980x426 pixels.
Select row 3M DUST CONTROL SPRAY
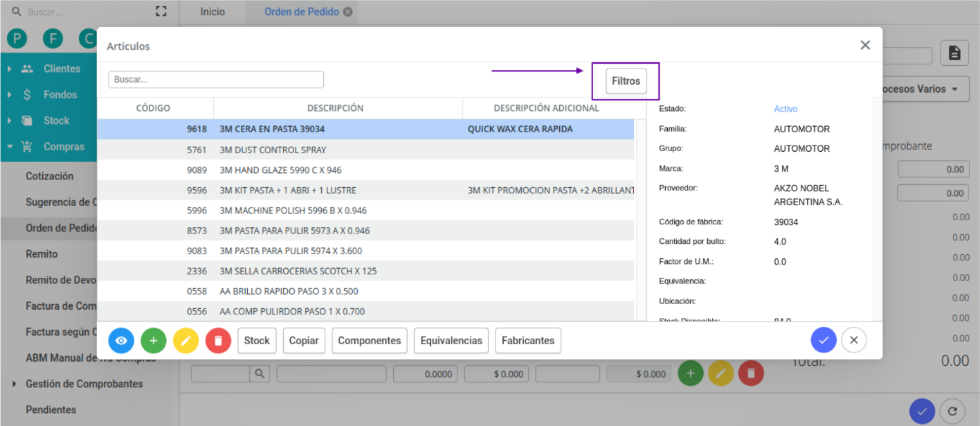365,150
